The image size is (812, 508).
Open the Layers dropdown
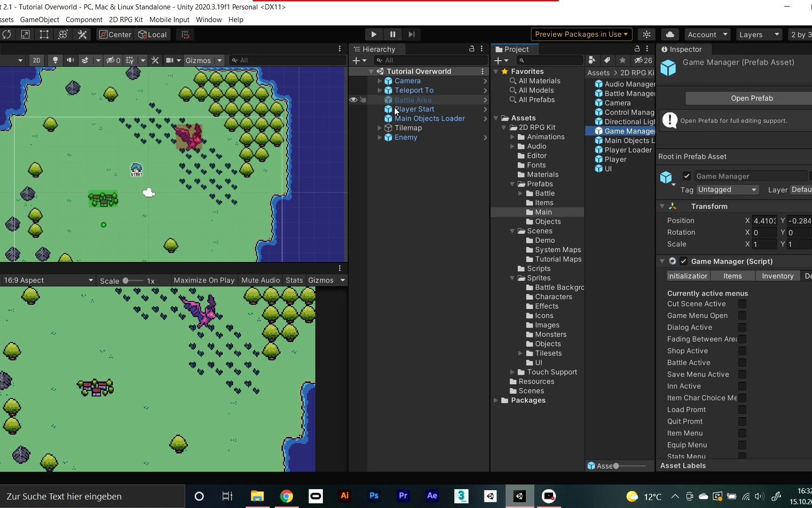758,34
